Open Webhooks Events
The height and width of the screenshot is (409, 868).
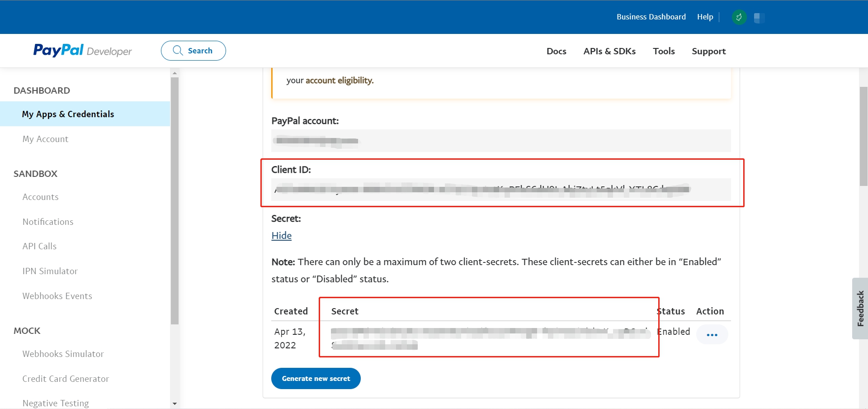(57, 296)
